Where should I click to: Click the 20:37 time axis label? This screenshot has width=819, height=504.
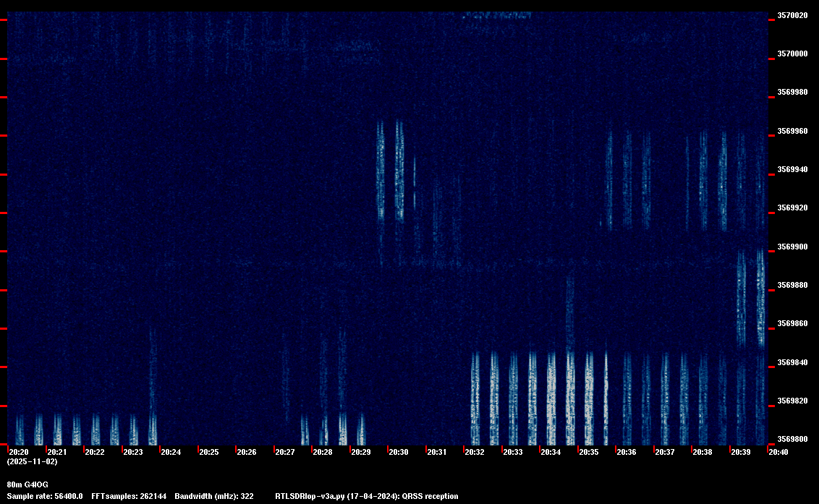(x=664, y=452)
